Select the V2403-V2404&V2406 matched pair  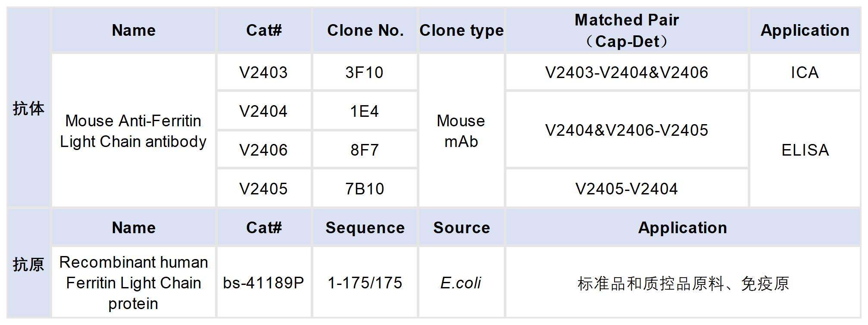[x=626, y=72]
